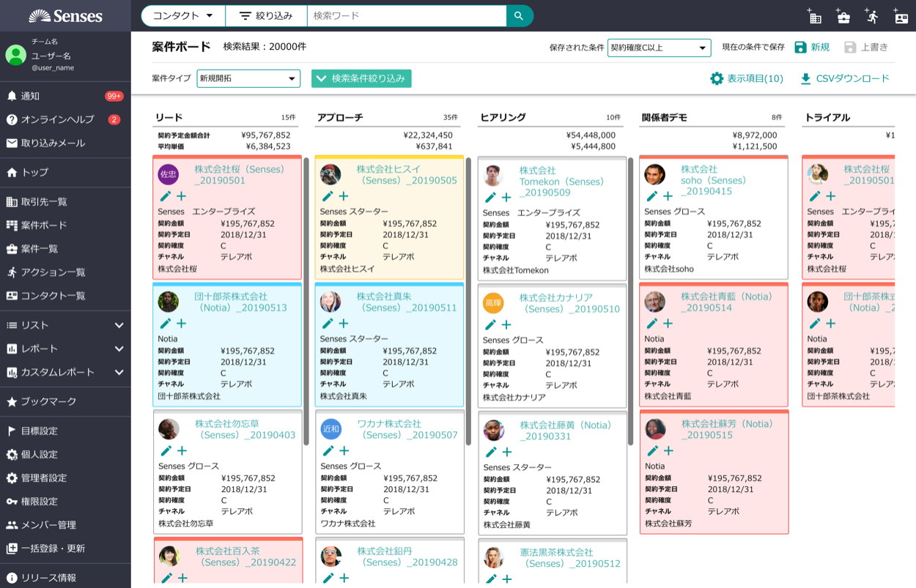Open the 案件タイプ 新規開拓 dropdown
The height and width of the screenshot is (588, 916).
point(248,78)
